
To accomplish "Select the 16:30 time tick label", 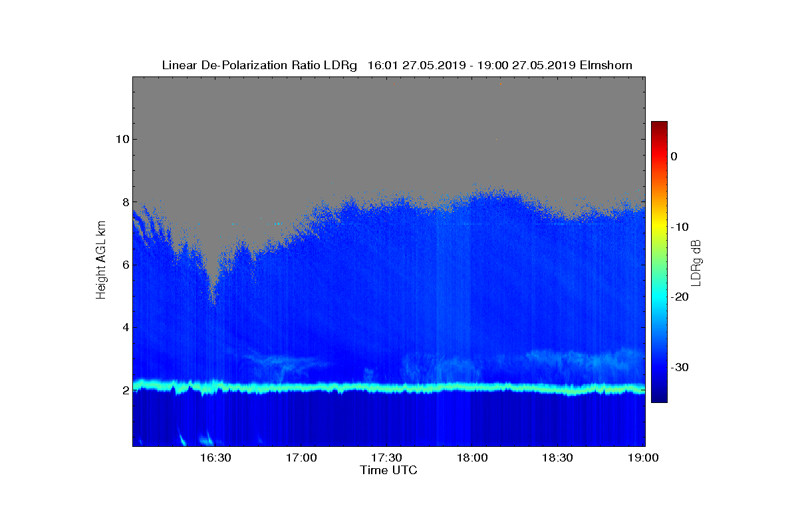I will pos(215,458).
